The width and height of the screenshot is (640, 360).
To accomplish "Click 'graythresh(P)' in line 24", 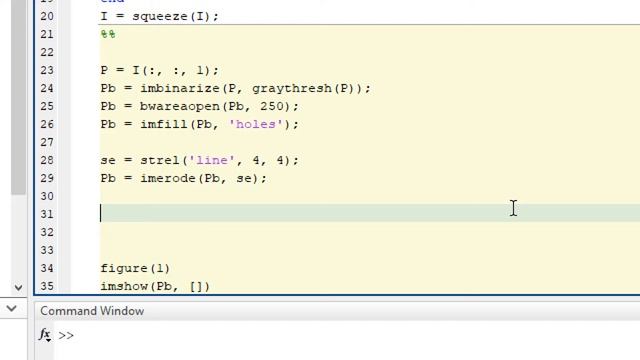I will click(307, 88).
